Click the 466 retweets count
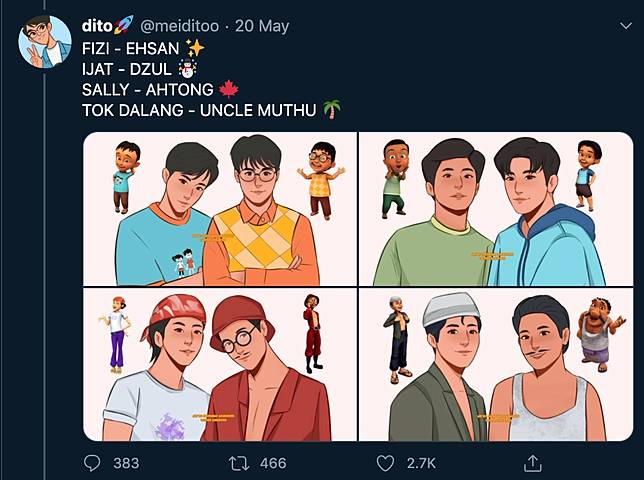Screen dimensions: 644x480 (x=272, y=463)
